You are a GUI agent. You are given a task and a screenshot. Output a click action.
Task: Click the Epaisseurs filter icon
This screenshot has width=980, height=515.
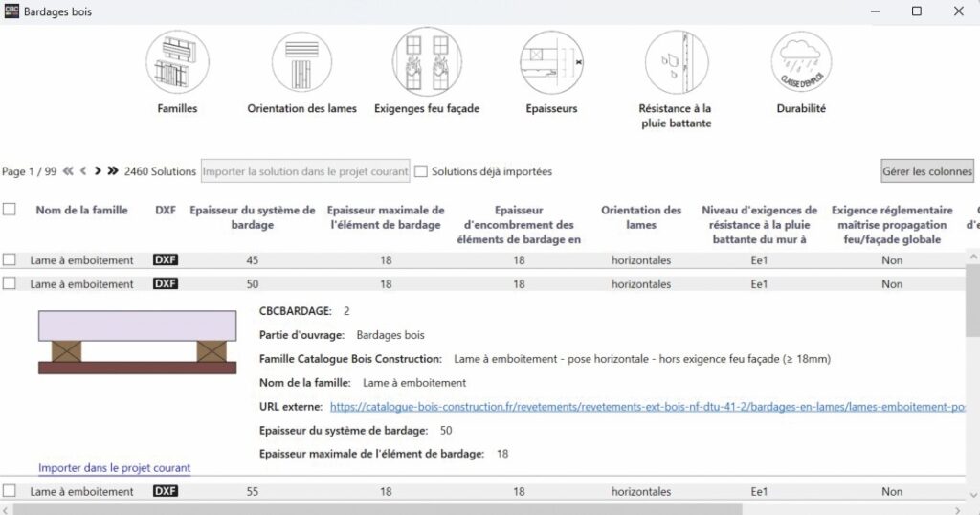551,61
